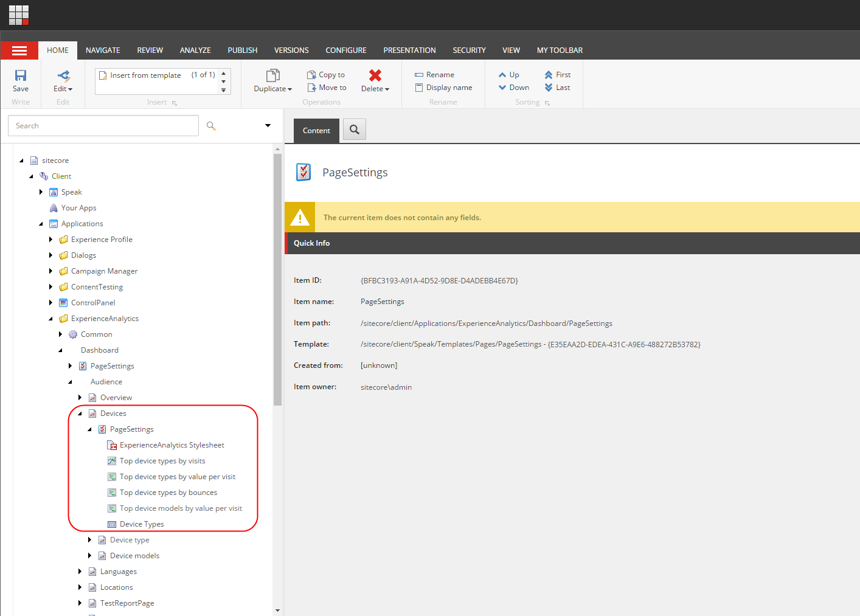This screenshot has width=860, height=616.
Task: Click the Speak item icon in the tree
Action: [54, 192]
